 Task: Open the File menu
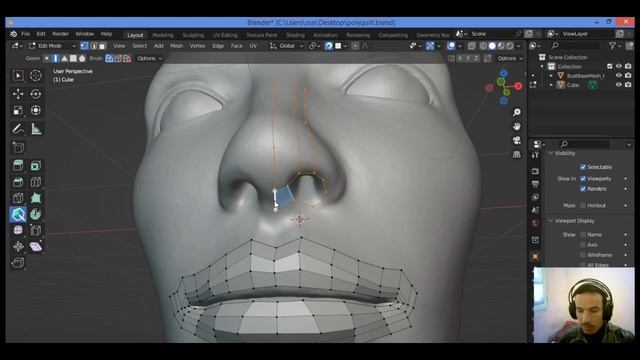pos(25,34)
